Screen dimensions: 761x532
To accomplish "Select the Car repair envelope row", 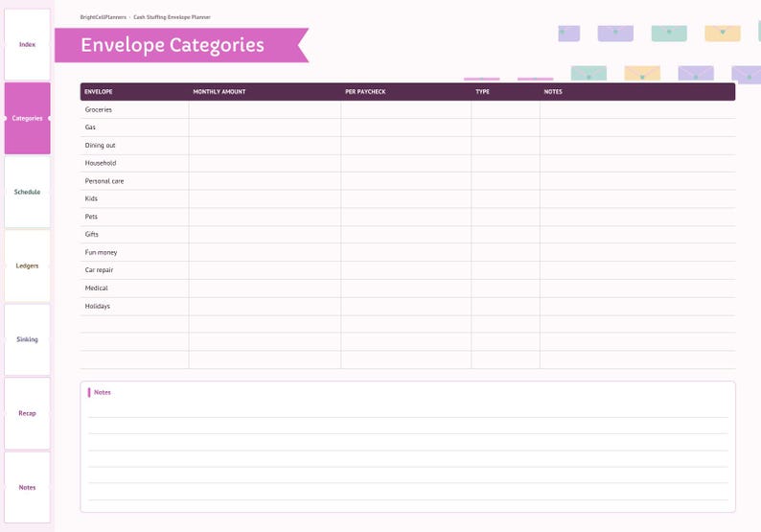I will (x=407, y=270).
